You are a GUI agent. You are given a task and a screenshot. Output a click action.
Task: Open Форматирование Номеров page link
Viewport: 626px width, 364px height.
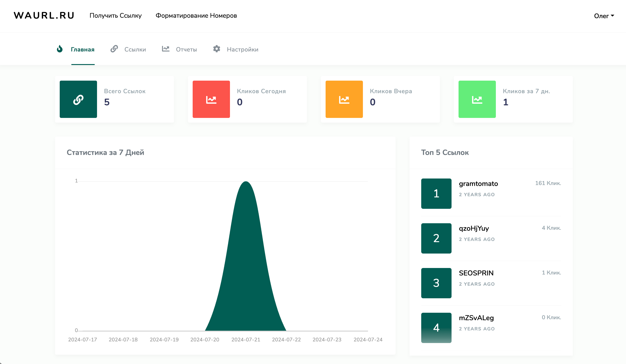pos(196,15)
